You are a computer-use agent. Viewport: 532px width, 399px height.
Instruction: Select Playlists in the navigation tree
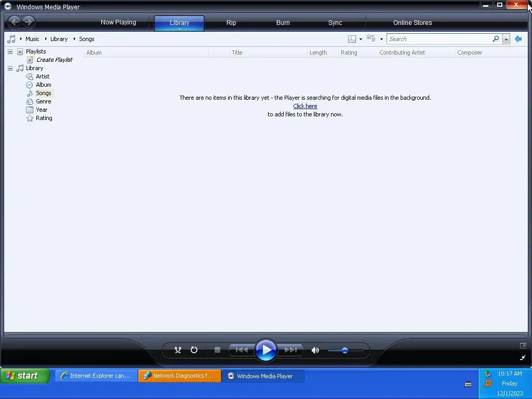point(36,51)
